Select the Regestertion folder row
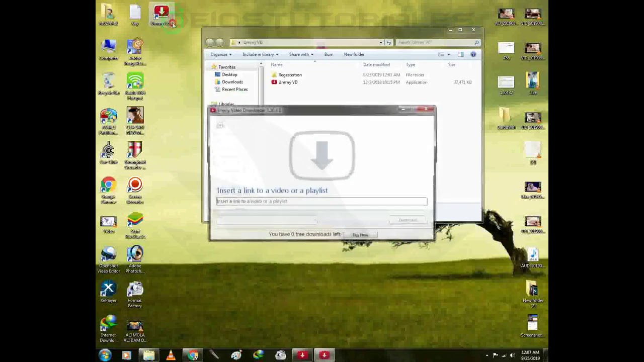The height and width of the screenshot is (362, 644). point(372,75)
